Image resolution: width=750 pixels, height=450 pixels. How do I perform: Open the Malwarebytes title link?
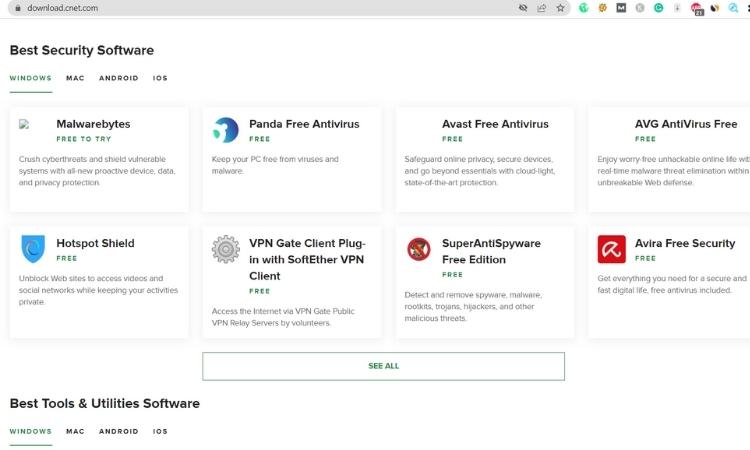93,124
